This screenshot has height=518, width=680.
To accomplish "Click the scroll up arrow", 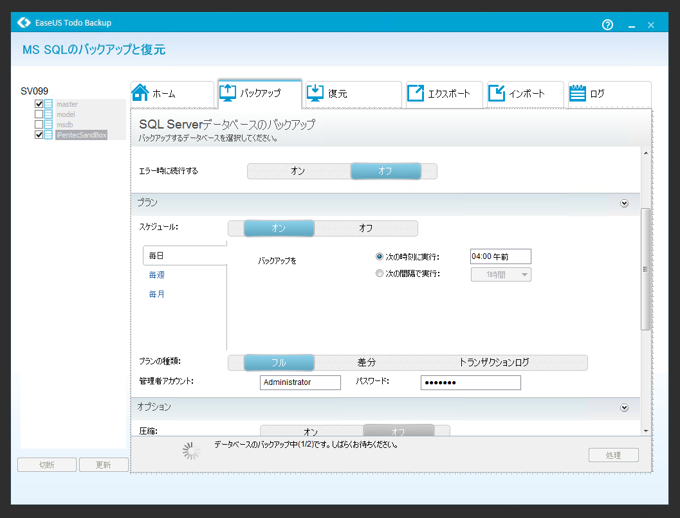I will pos(646,153).
